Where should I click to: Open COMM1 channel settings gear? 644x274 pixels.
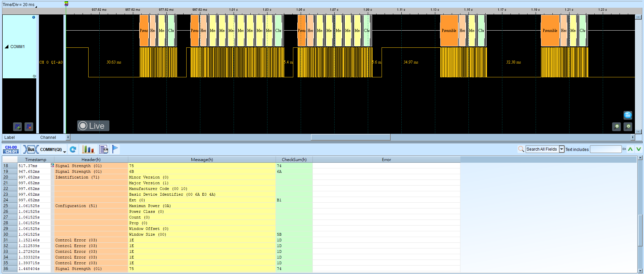coord(34,17)
